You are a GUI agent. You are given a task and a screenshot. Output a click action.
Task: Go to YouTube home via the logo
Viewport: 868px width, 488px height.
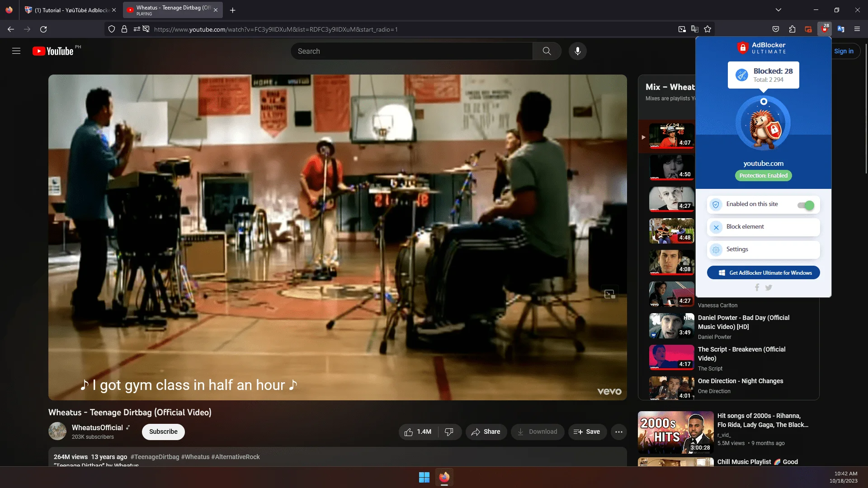click(x=53, y=51)
